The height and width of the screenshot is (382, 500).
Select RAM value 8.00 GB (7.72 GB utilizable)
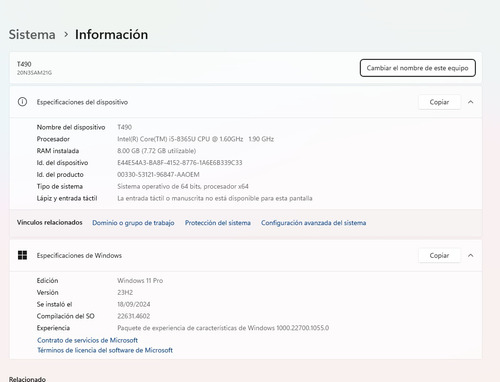[x=157, y=151]
